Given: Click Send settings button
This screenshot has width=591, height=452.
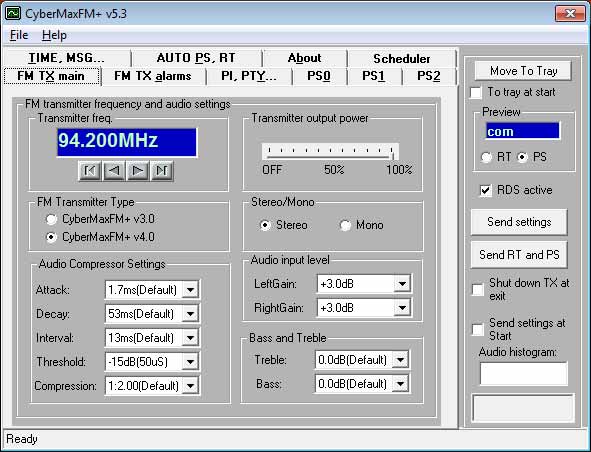Looking at the screenshot, I should [x=519, y=222].
